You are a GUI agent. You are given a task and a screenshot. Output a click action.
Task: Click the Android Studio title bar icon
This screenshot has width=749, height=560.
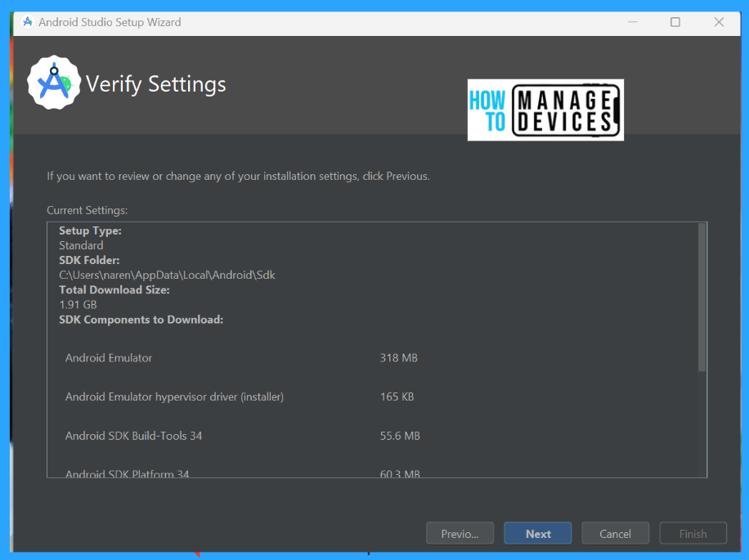[x=28, y=22]
